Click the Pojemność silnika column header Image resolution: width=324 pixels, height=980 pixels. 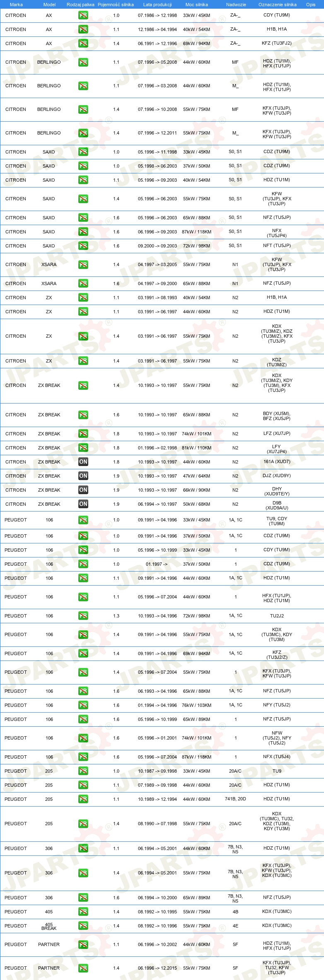tap(116, 5)
